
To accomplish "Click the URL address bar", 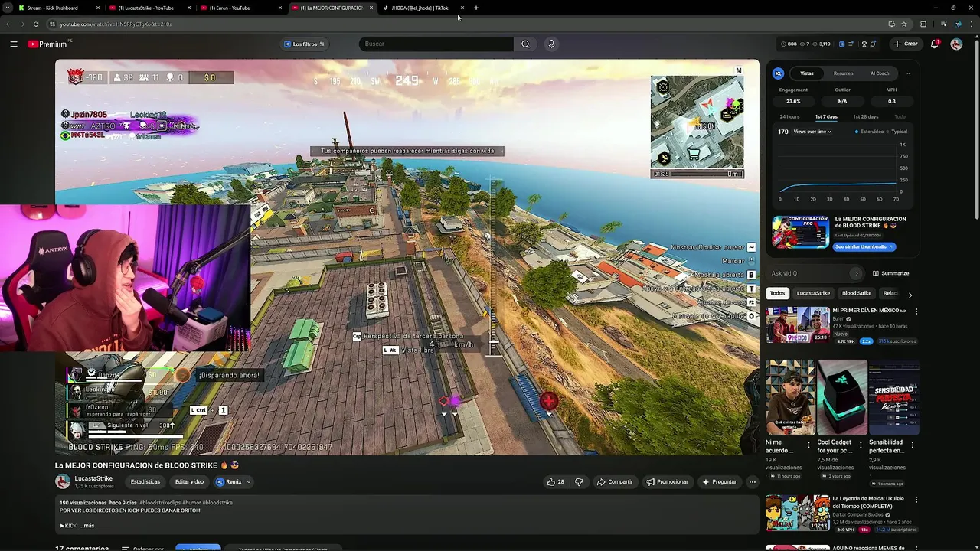I will [459, 24].
